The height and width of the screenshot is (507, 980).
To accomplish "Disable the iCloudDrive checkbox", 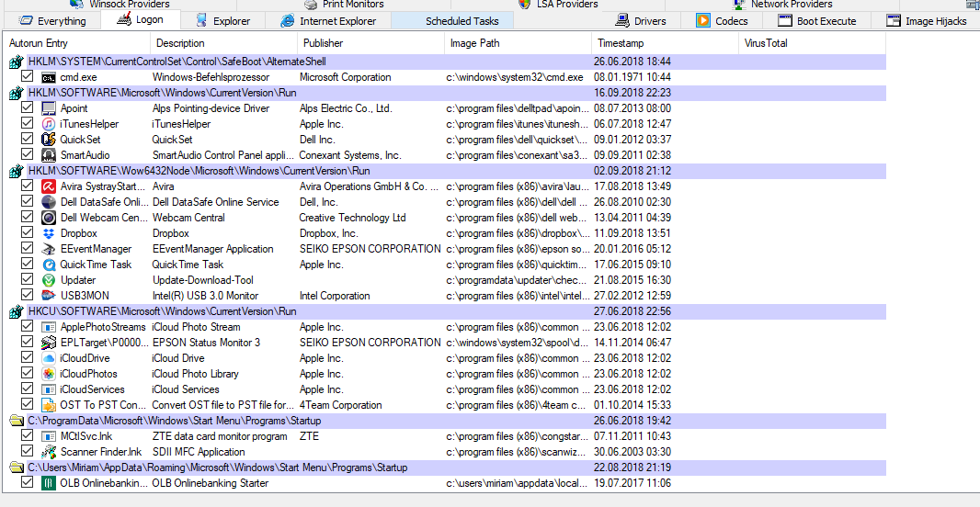I will tap(27, 358).
